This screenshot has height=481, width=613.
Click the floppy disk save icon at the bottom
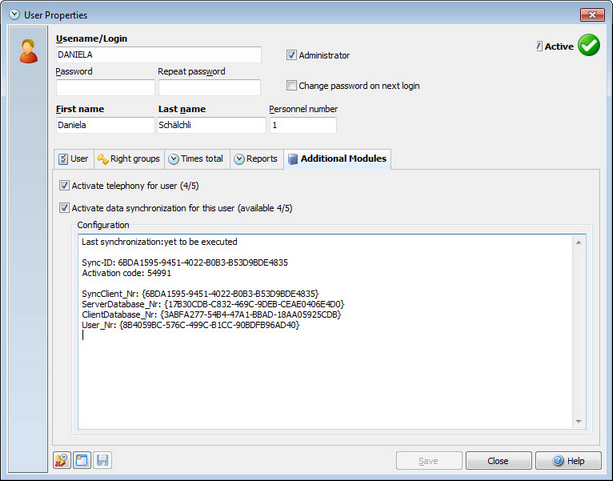102,460
